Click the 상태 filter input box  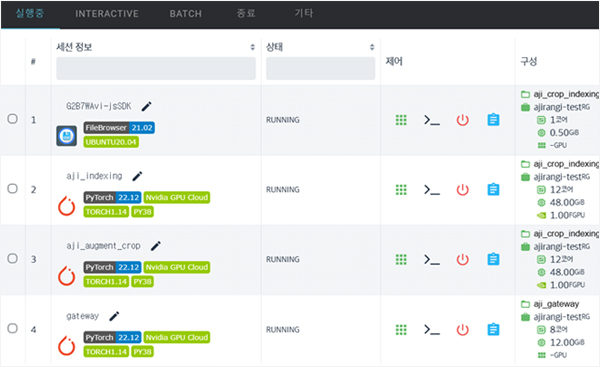tap(321, 69)
